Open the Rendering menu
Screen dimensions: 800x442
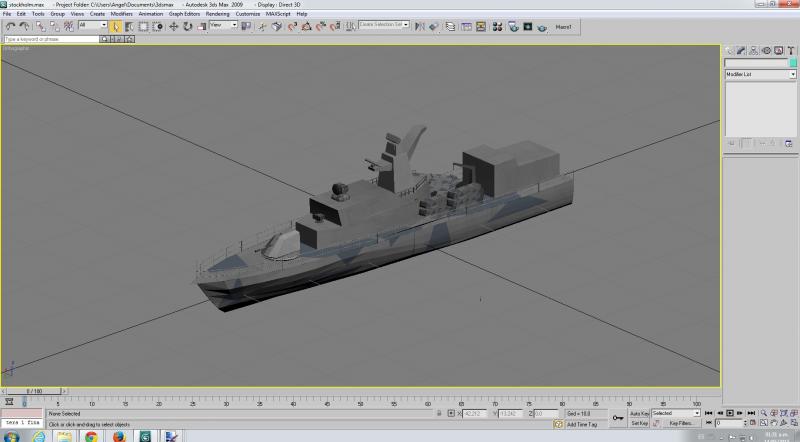[217, 14]
